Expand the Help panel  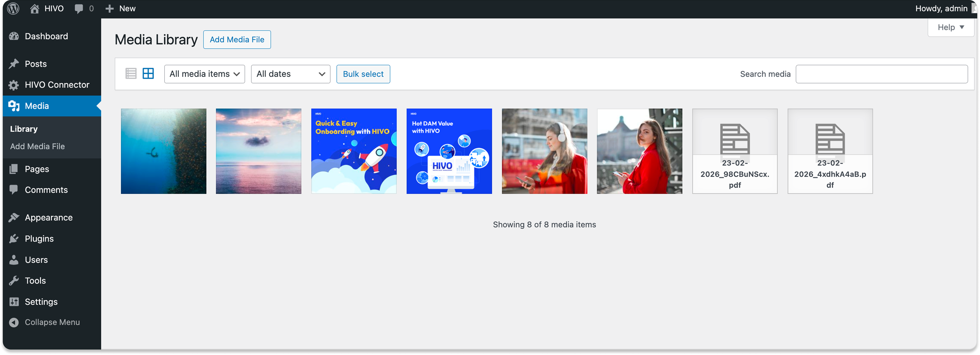point(950,27)
